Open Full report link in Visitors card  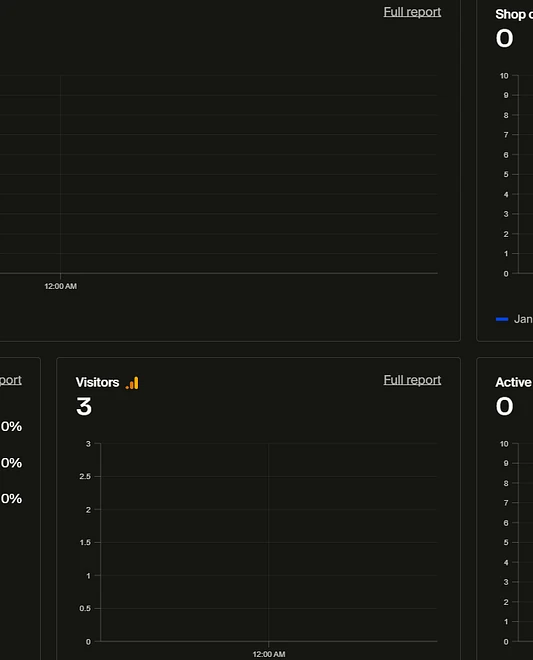412,380
